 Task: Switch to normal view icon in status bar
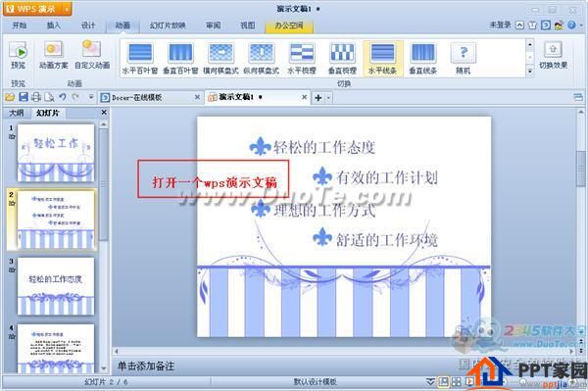click(x=443, y=382)
